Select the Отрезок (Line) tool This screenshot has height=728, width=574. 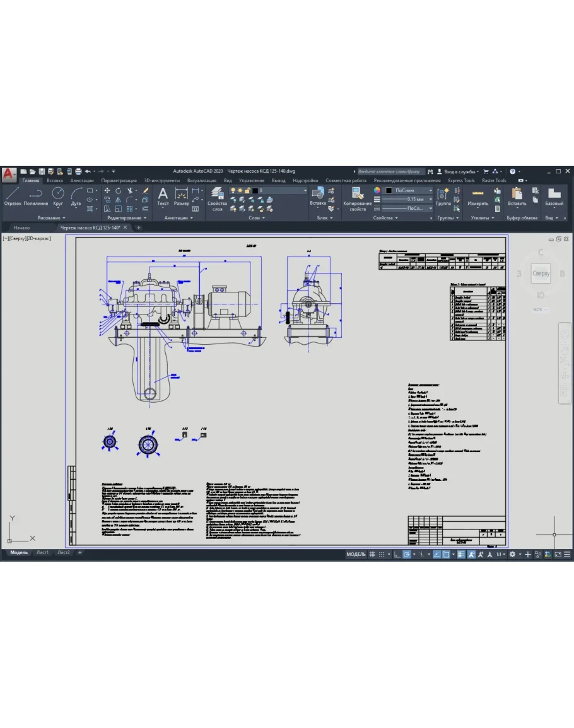point(13,196)
